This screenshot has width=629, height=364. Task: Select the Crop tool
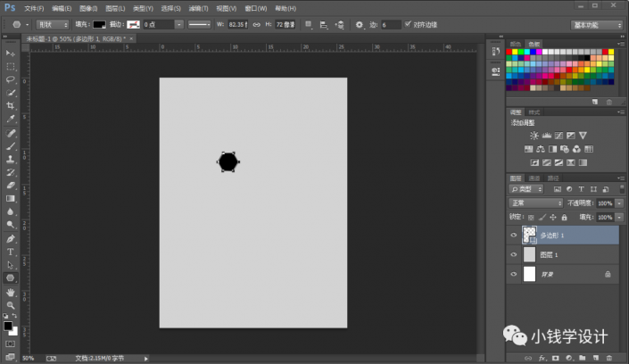[x=11, y=105]
